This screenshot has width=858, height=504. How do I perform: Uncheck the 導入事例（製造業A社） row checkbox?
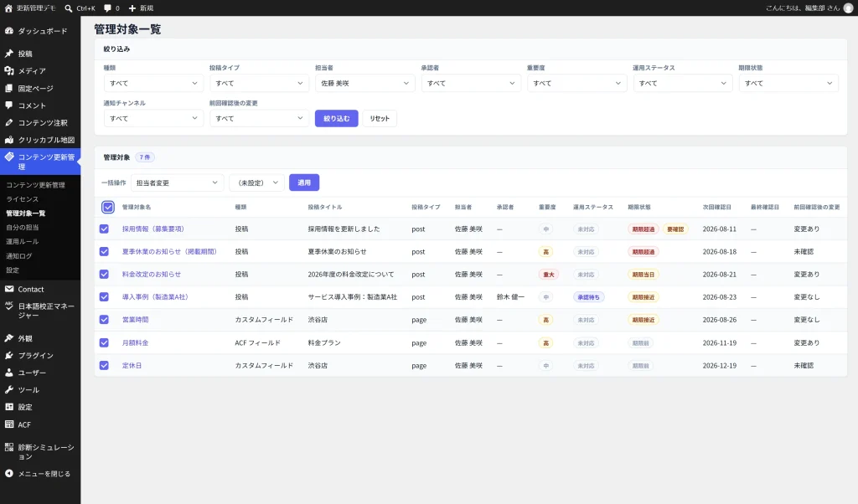click(104, 297)
